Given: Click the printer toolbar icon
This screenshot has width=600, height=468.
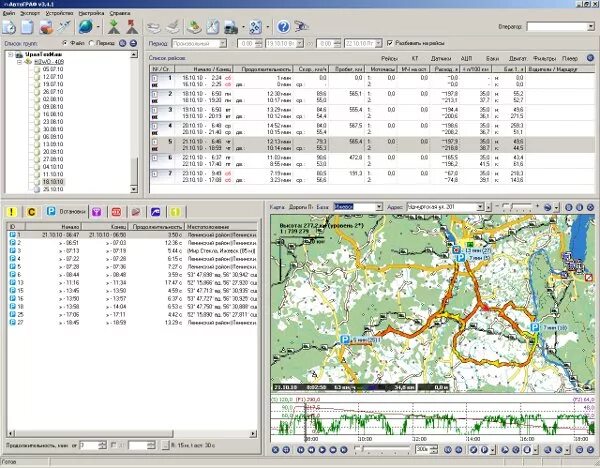Looking at the screenshot, I should tap(231, 27).
